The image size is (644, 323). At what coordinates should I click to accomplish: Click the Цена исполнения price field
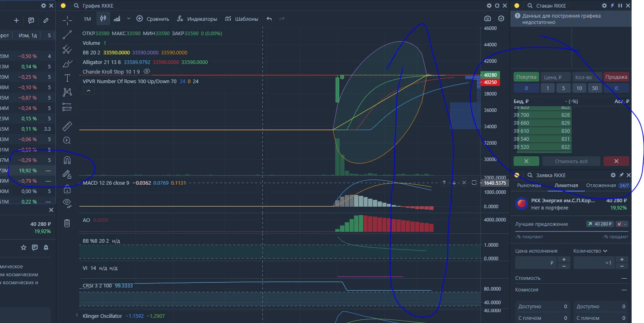[x=536, y=263]
